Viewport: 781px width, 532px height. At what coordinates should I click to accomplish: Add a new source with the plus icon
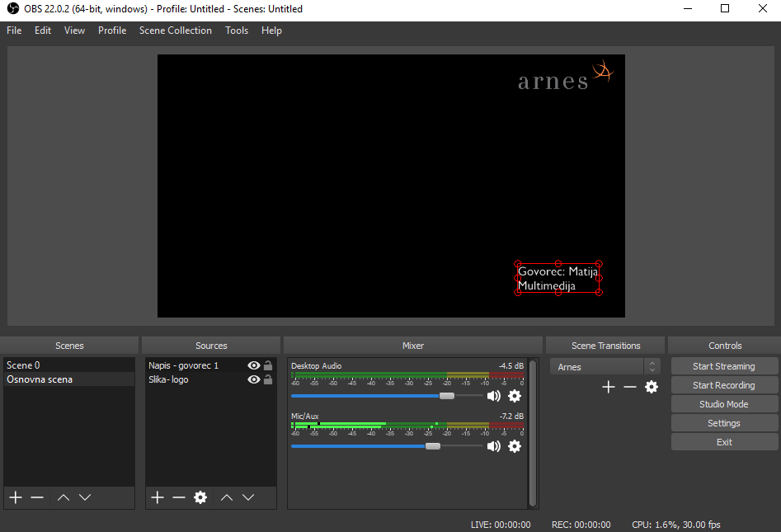coord(158,497)
